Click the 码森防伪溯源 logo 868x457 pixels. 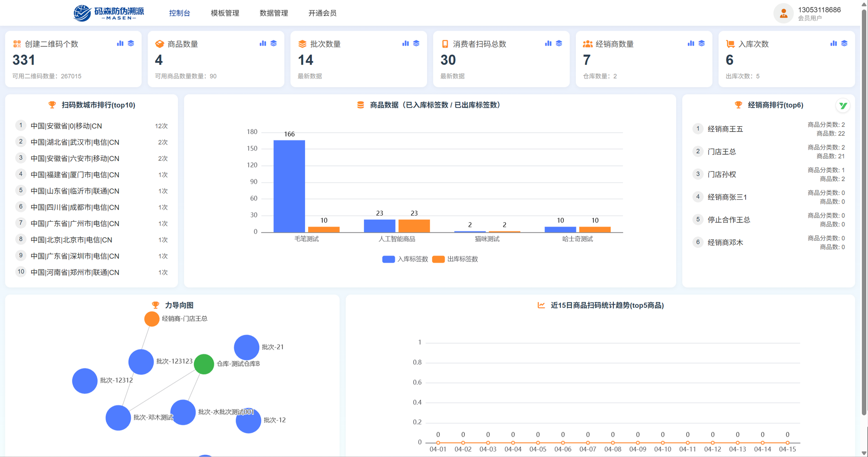coord(109,13)
